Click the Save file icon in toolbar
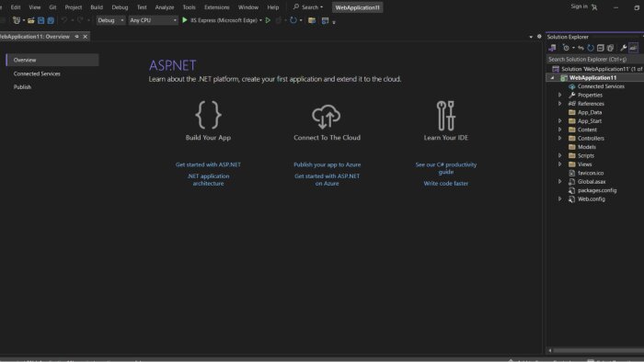 click(41, 20)
